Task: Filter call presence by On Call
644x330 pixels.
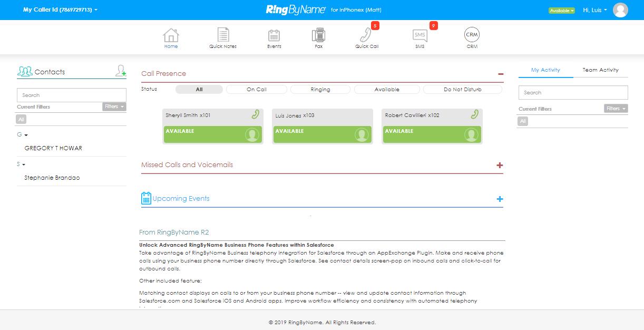Action: pos(257,90)
